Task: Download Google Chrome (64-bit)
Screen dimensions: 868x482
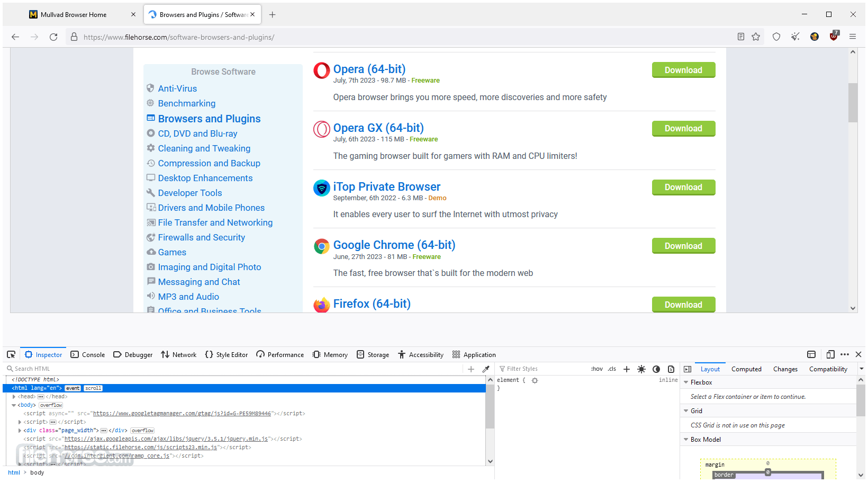Action: coord(683,246)
